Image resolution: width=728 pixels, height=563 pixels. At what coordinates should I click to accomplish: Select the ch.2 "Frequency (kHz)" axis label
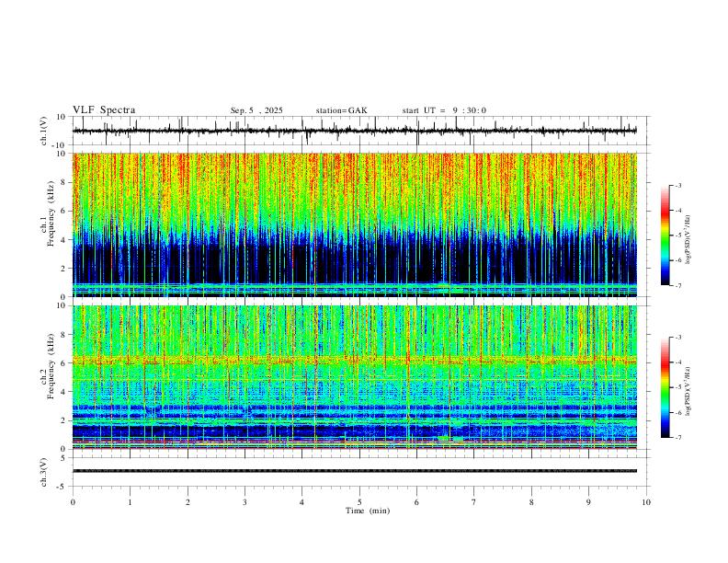[x=51, y=366]
